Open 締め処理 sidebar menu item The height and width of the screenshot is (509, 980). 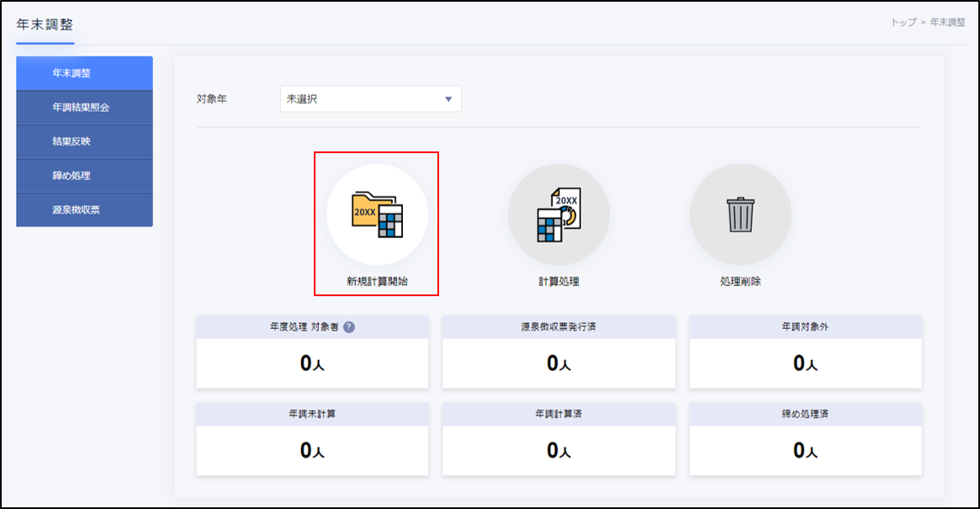[84, 176]
